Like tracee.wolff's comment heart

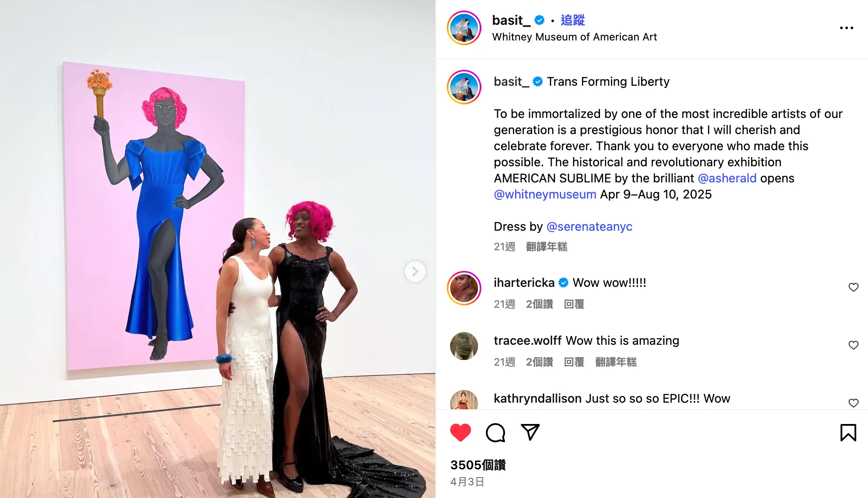[x=853, y=345]
